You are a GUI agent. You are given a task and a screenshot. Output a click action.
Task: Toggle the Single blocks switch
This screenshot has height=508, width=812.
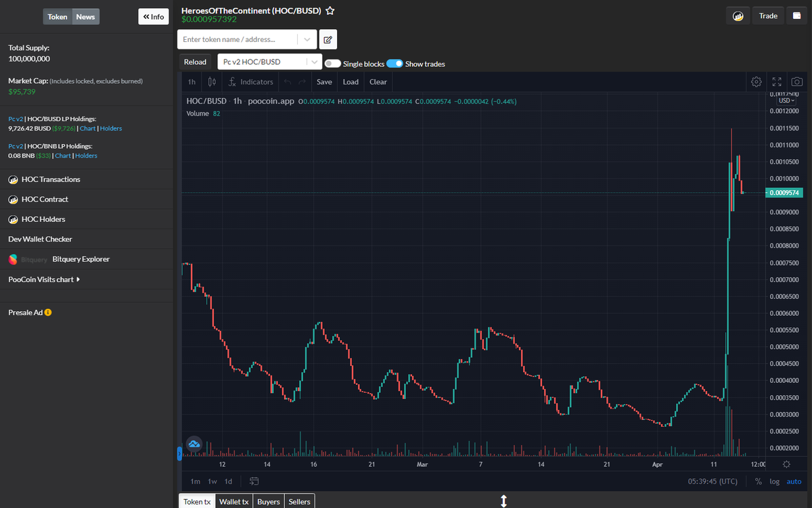[332, 64]
